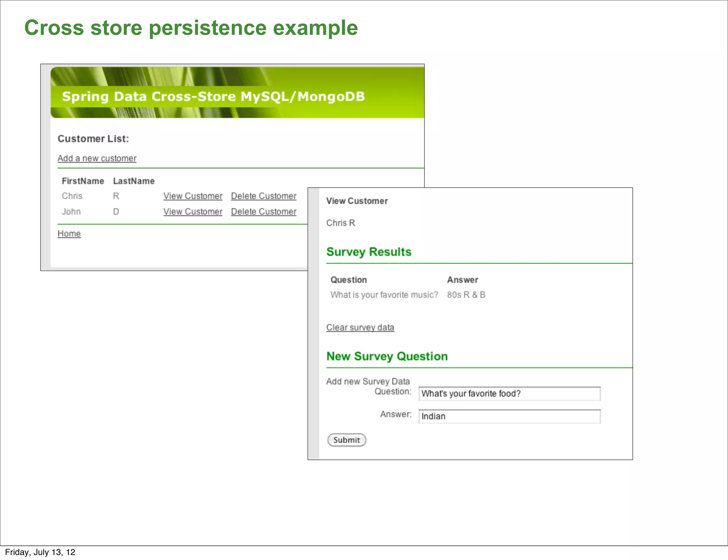Open View Customer link for Chris
728x560 pixels.
pos(193,196)
